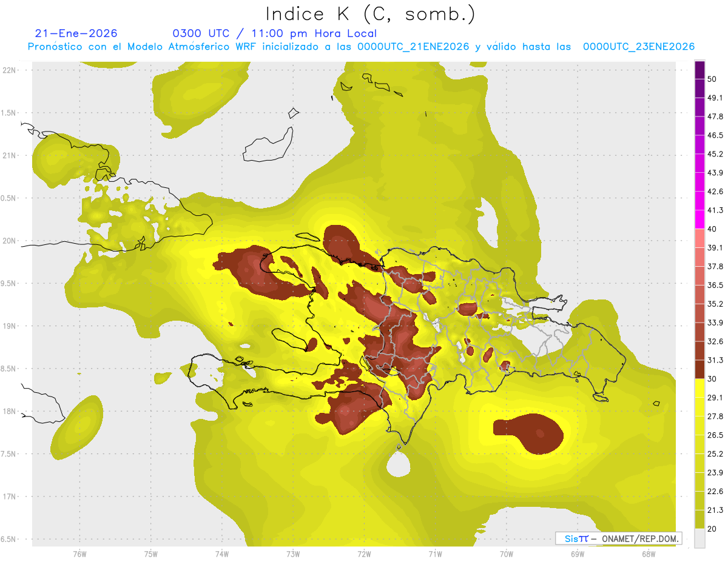The image size is (728, 562).
Task: Click the "Indice K (C, somb.)" title
Action: click(x=371, y=13)
